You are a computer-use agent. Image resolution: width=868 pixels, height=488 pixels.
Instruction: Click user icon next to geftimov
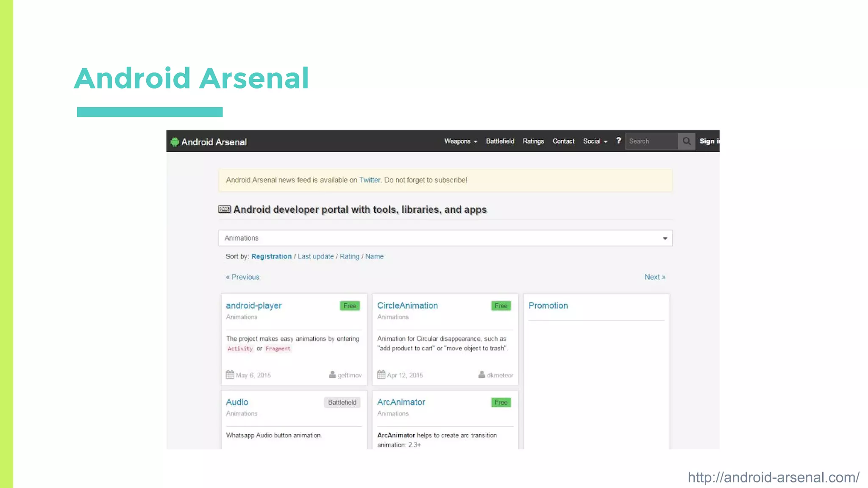coord(332,374)
